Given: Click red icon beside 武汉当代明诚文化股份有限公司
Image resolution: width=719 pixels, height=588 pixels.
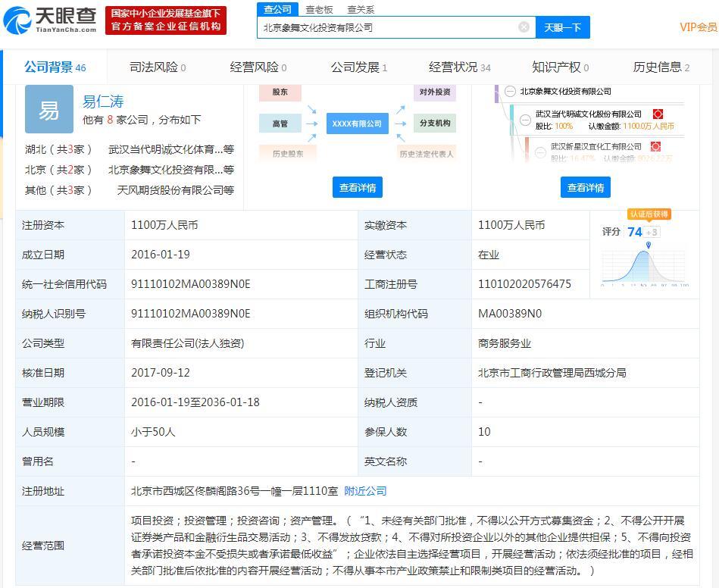Looking at the screenshot, I should [x=657, y=114].
